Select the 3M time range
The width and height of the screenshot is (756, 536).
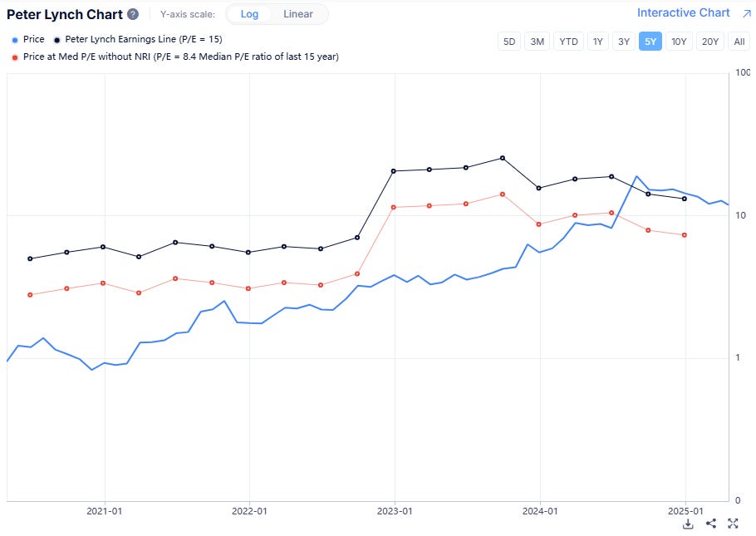pos(538,42)
